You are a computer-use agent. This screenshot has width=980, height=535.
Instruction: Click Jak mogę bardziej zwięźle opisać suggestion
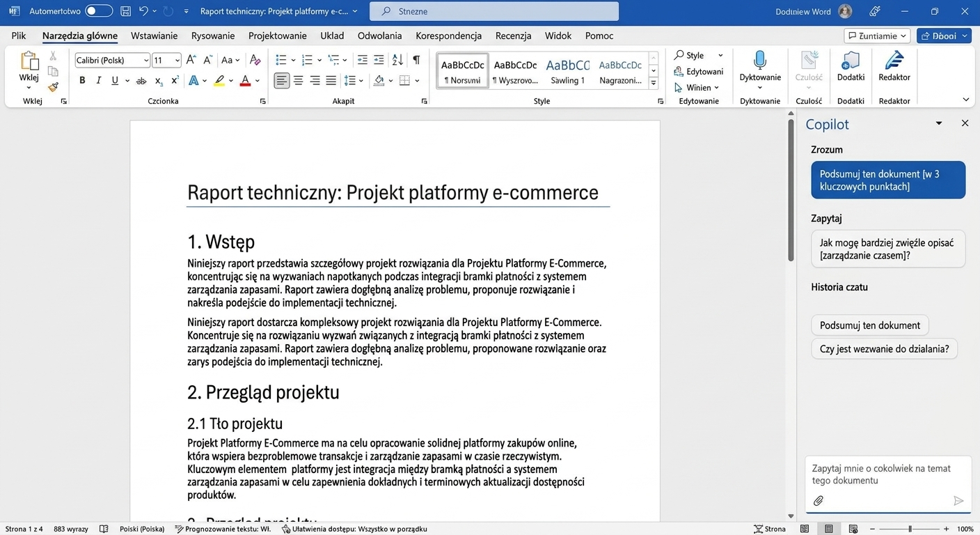pyautogui.click(x=888, y=249)
